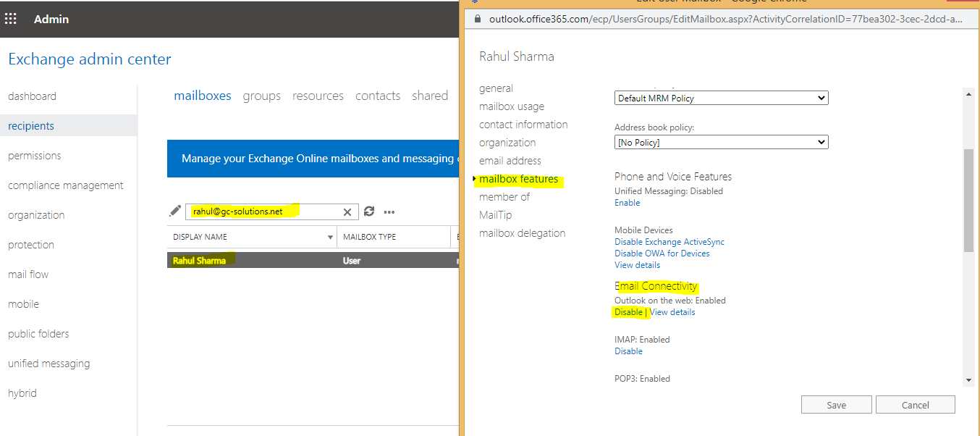Click the edit pencil icon
The width and height of the screenshot is (980, 436).
pyautogui.click(x=175, y=211)
